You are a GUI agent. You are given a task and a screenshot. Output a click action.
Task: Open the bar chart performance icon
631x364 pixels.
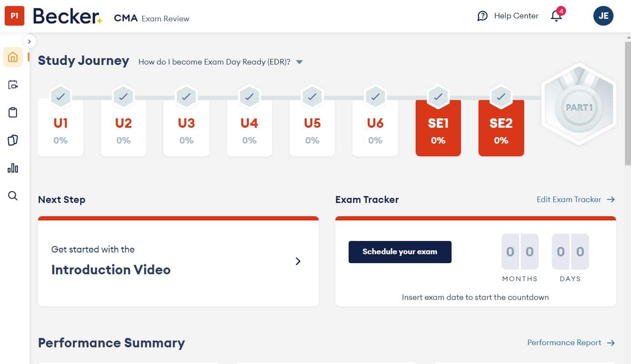[x=13, y=168]
